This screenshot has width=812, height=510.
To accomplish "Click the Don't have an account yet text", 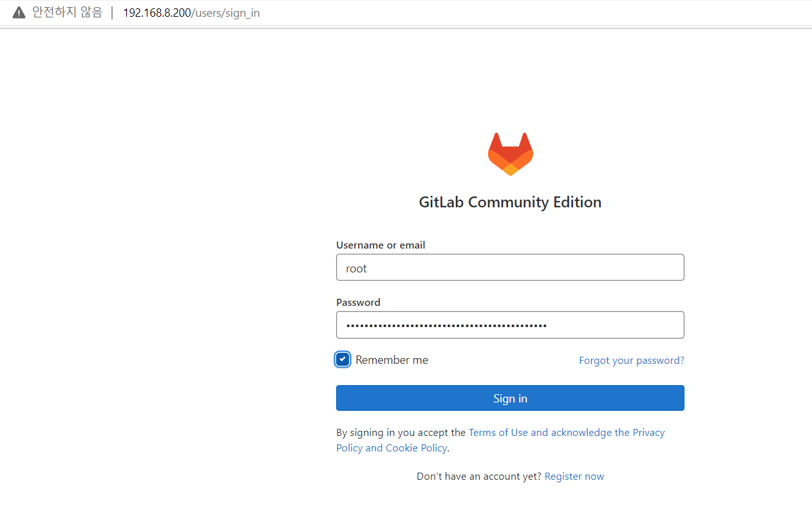I will 479,477.
